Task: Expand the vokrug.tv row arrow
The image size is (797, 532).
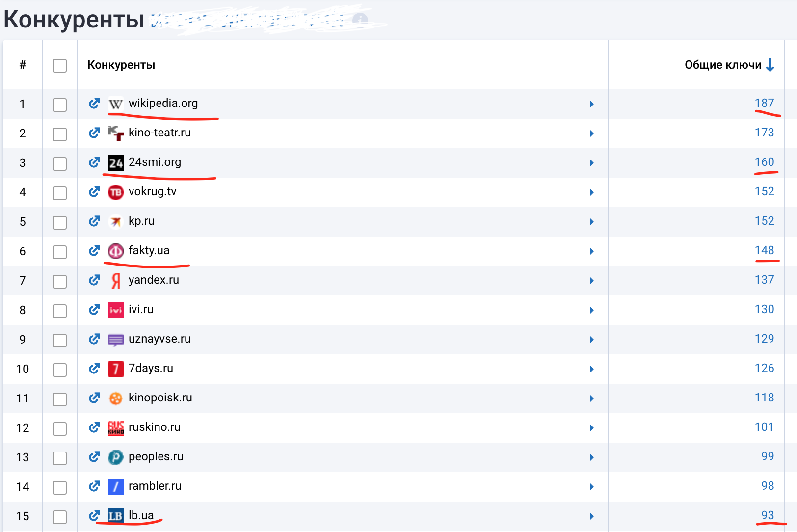Action: tap(592, 192)
